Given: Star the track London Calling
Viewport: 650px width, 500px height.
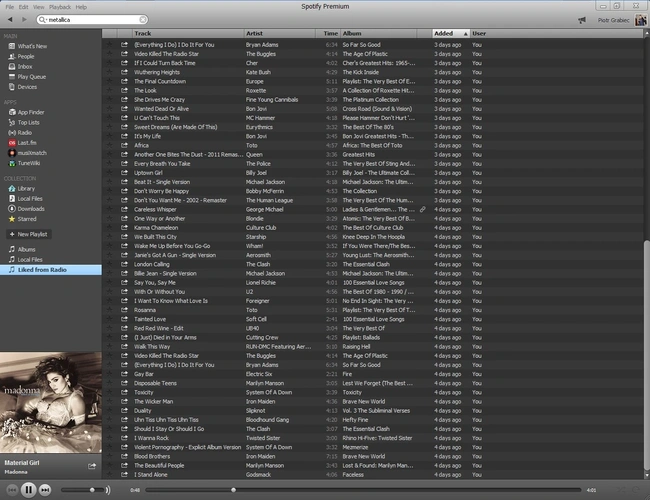Looking at the screenshot, I should click(x=109, y=264).
